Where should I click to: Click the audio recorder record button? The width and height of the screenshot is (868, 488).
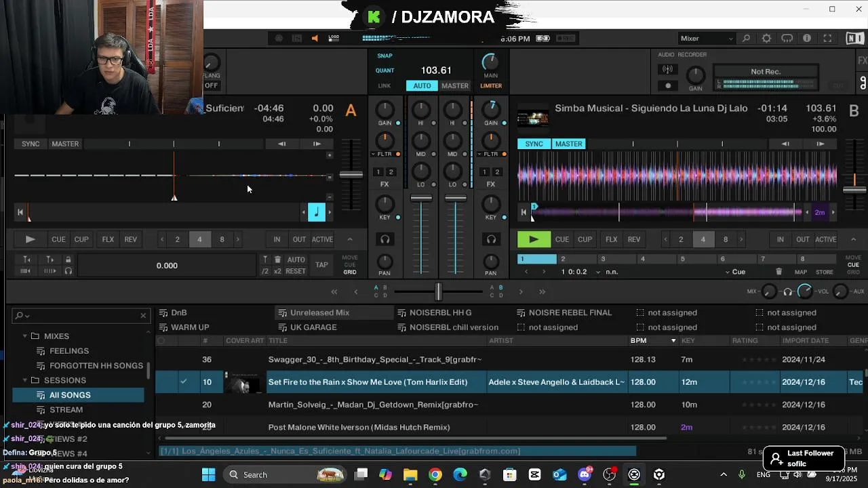click(668, 85)
